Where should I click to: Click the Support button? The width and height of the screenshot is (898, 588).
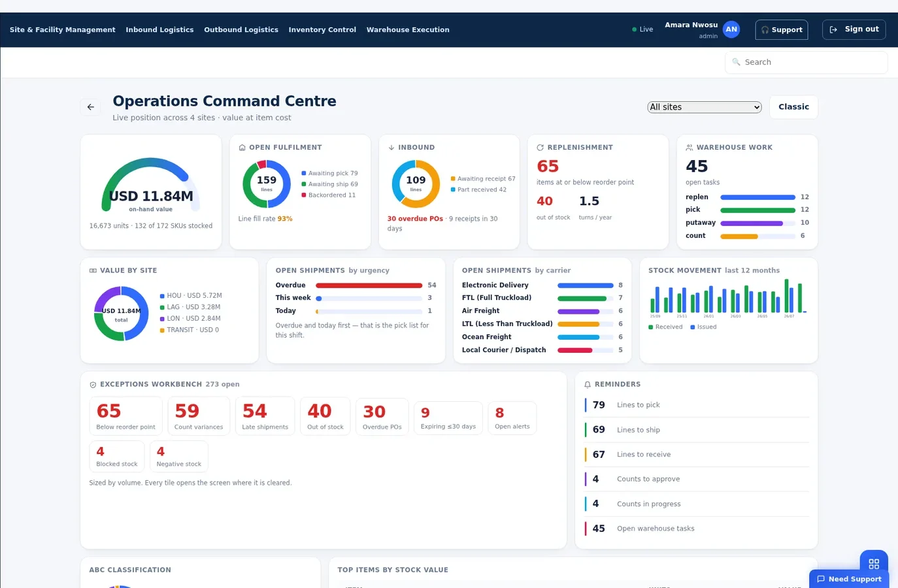(782, 30)
